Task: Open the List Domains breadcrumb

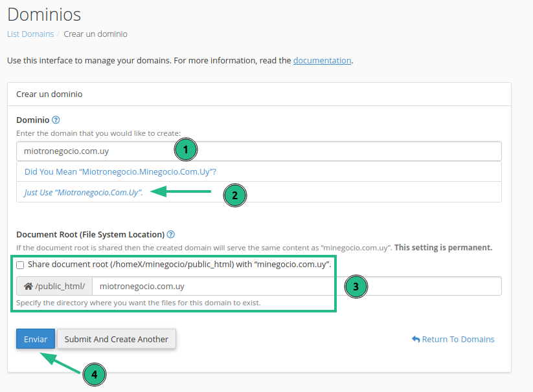Action: [x=30, y=34]
